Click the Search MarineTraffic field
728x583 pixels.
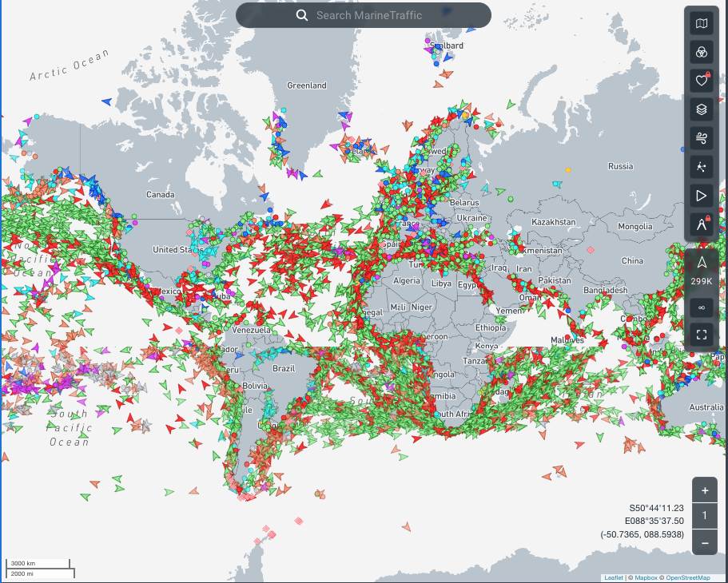[364, 15]
